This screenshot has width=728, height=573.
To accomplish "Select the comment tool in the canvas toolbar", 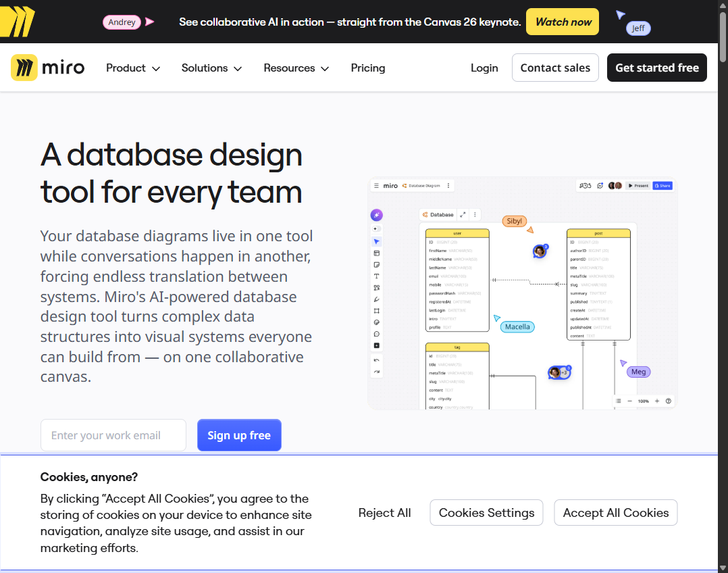I will click(x=377, y=334).
